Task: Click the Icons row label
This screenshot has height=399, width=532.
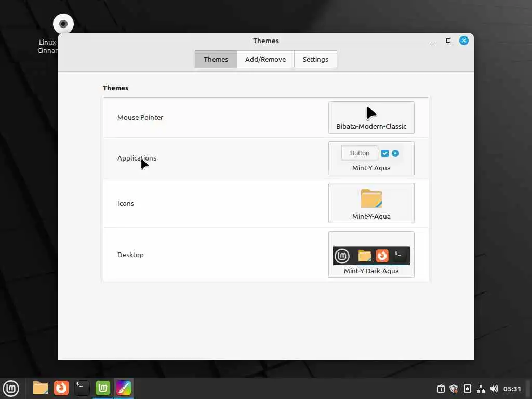Action: (x=126, y=203)
